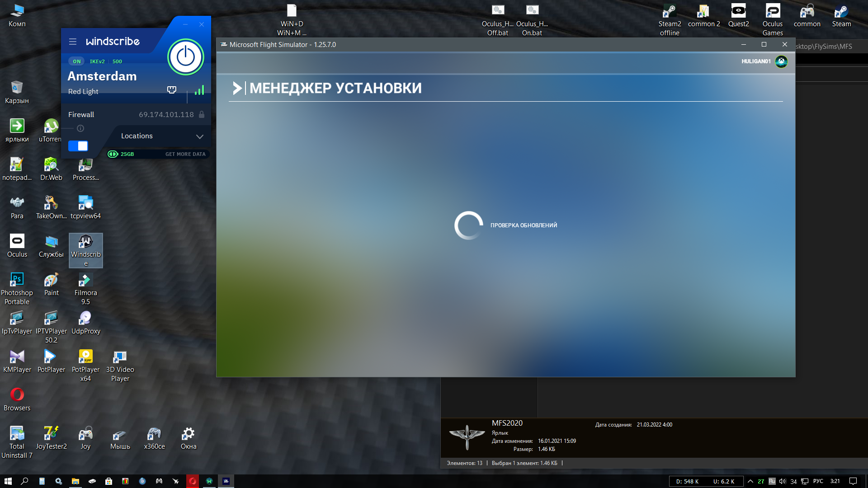Click the Firewall info icon
This screenshot has height=488, width=868.
point(80,128)
